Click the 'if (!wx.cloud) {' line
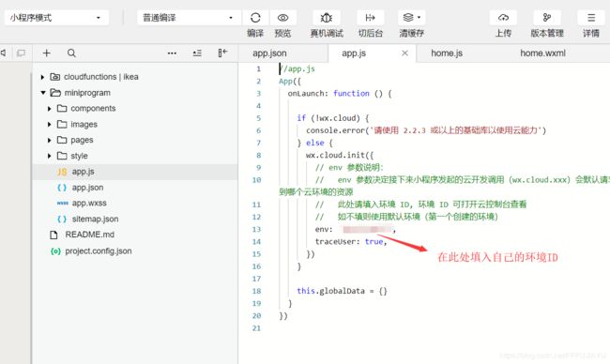The height and width of the screenshot is (364, 610). 333,118
